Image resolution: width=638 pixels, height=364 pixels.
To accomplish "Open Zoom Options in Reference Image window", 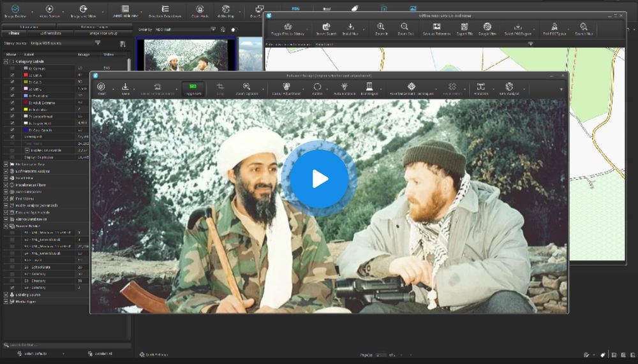I will pyautogui.click(x=246, y=89).
